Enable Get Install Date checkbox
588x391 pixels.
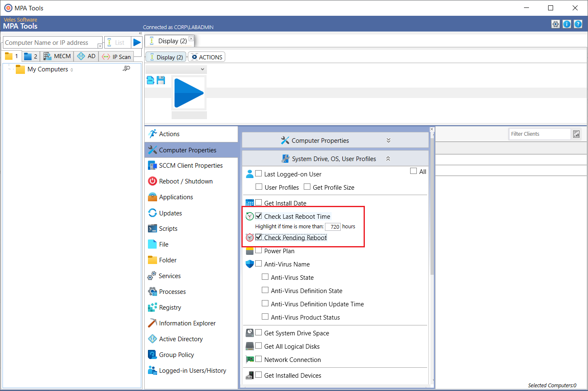coord(258,203)
